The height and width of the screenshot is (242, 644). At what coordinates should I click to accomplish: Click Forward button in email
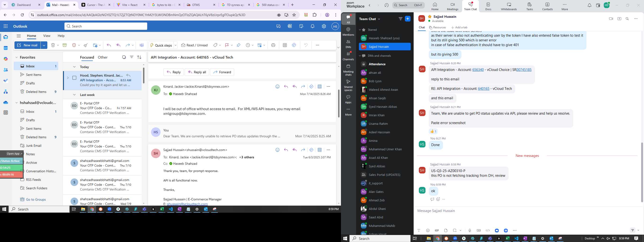[222, 72]
